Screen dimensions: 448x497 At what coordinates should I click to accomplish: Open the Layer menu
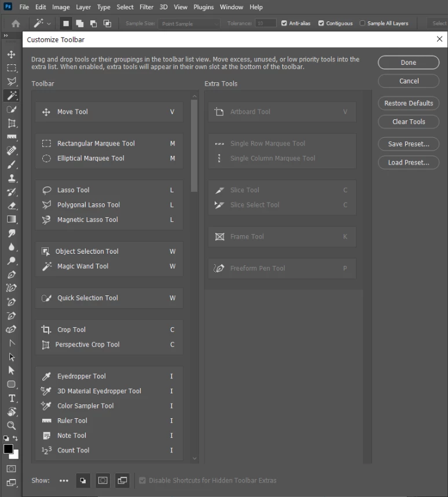(83, 7)
